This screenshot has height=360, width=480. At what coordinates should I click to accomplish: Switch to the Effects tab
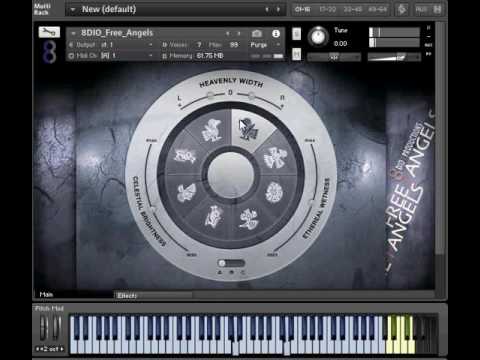coord(127,295)
